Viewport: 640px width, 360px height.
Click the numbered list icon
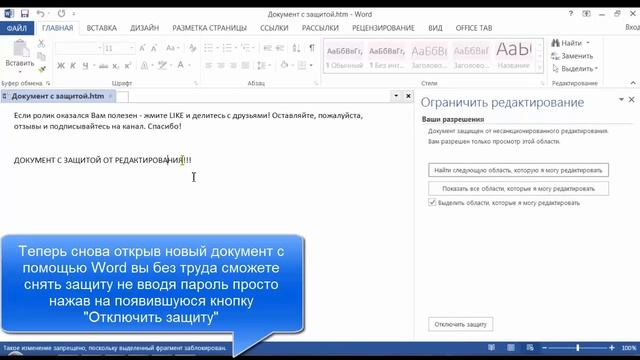click(x=227, y=48)
